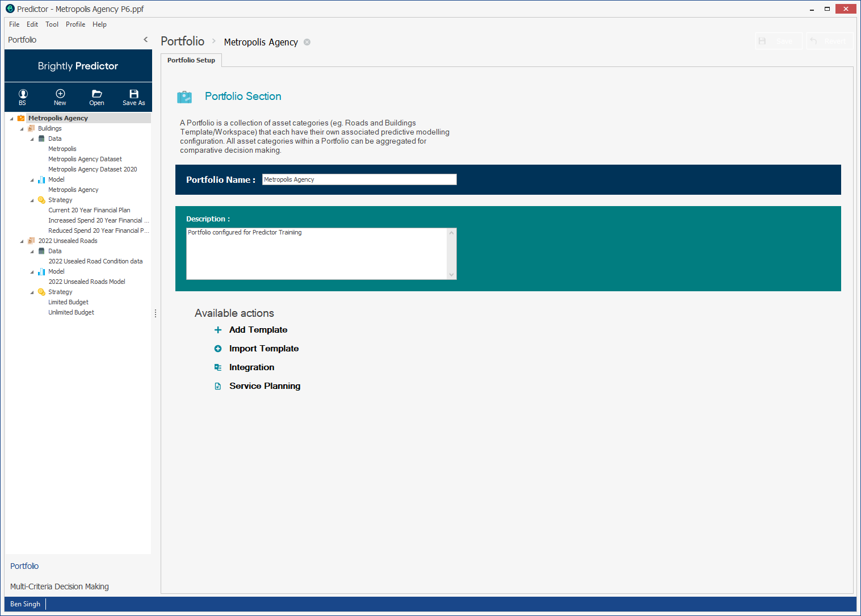
Task: Select 2022 Unsealed Roads Model item
Action: [87, 282]
